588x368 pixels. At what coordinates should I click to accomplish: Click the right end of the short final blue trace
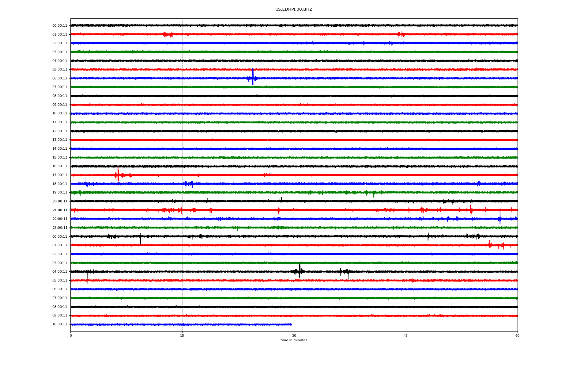[x=291, y=324]
